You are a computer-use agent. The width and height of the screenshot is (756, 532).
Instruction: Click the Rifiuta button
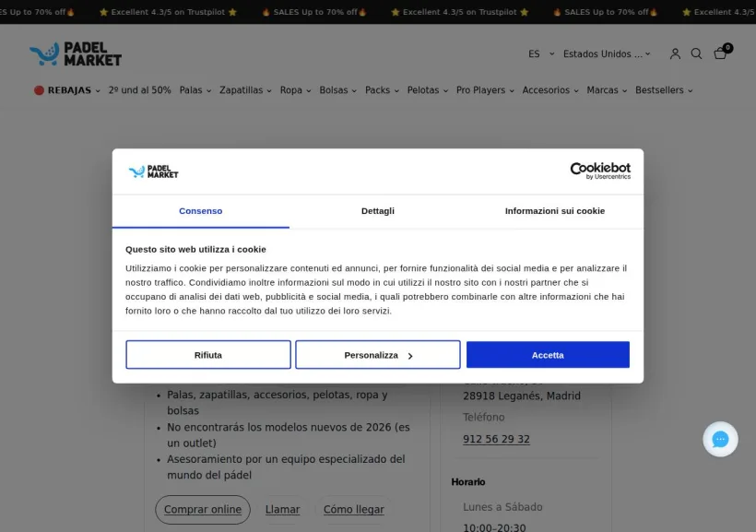tap(208, 355)
